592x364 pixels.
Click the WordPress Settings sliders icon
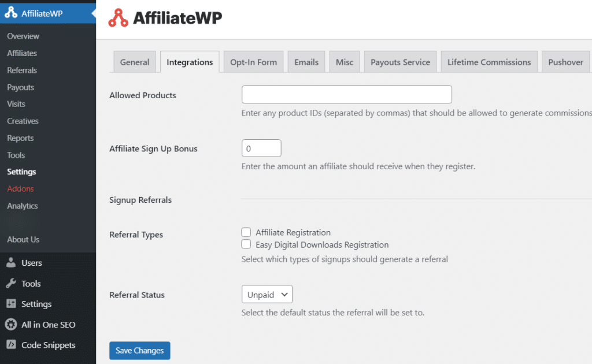[11, 304]
